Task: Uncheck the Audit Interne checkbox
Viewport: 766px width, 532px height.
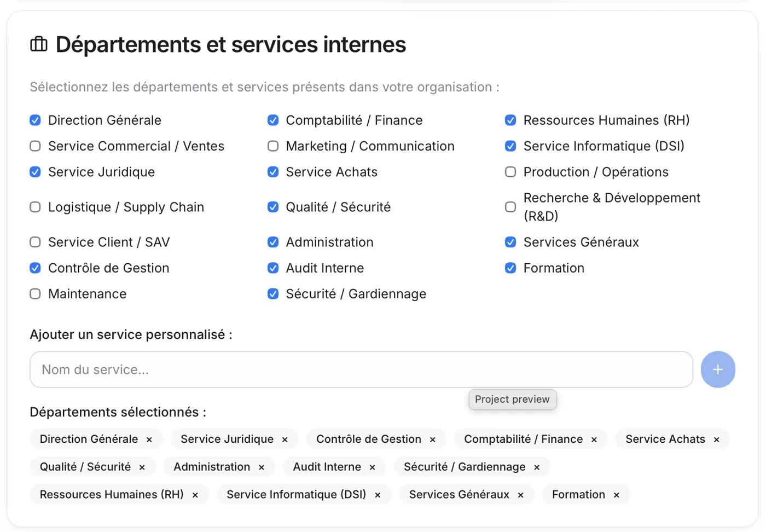Action: [273, 268]
